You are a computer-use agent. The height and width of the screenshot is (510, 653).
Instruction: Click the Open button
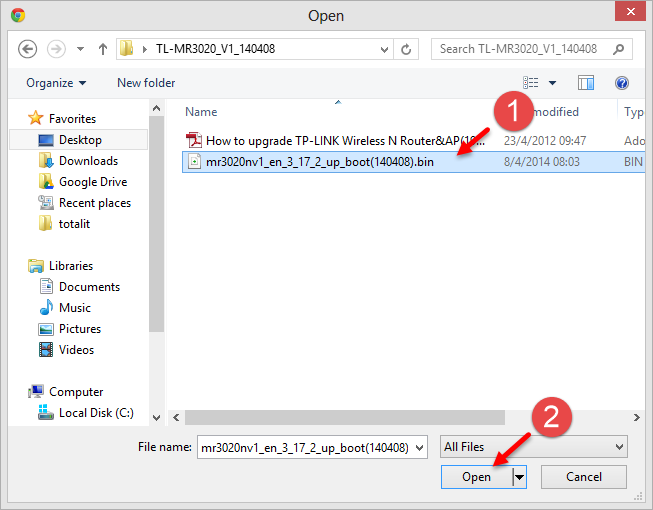[477, 477]
